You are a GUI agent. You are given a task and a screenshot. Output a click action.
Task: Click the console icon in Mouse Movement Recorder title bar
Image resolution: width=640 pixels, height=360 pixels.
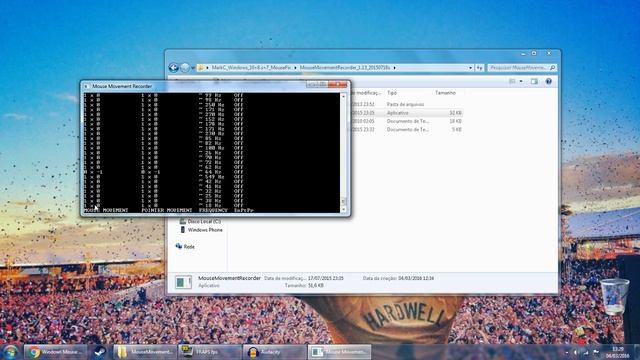pos(86,86)
